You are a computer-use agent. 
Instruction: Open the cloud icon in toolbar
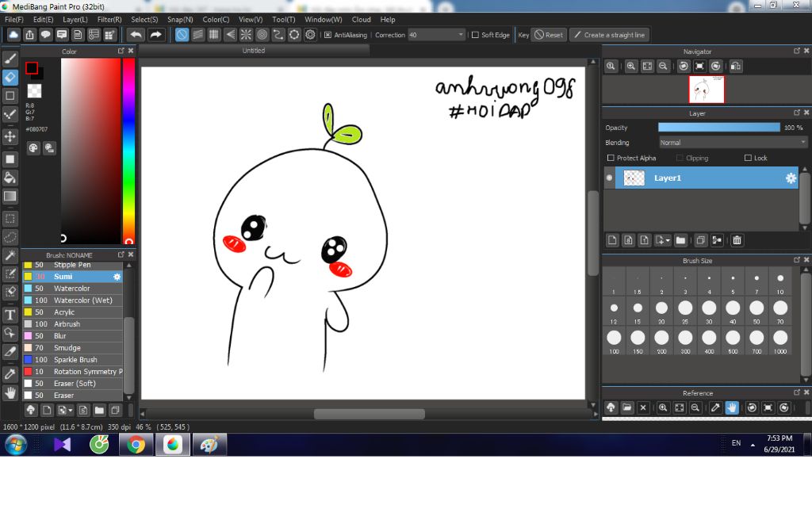pos(13,35)
